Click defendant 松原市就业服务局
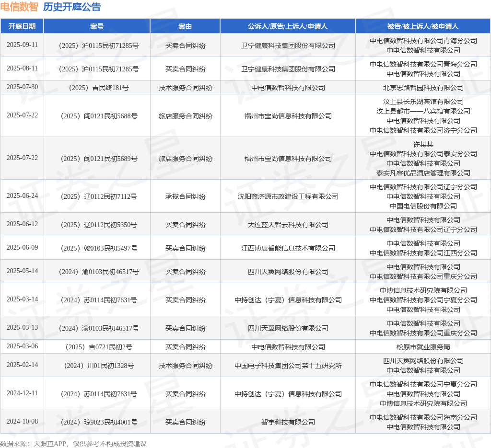The image size is (491, 448). click(x=423, y=347)
